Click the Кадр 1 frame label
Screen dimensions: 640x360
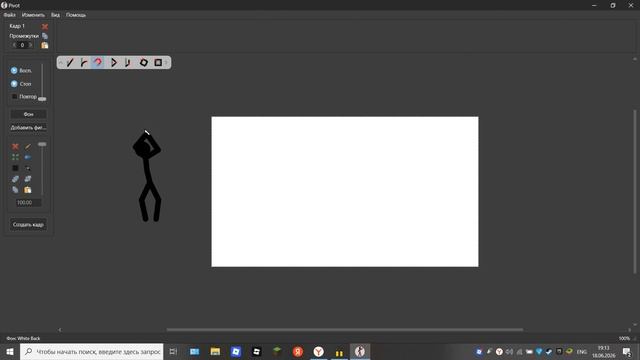coord(17,26)
